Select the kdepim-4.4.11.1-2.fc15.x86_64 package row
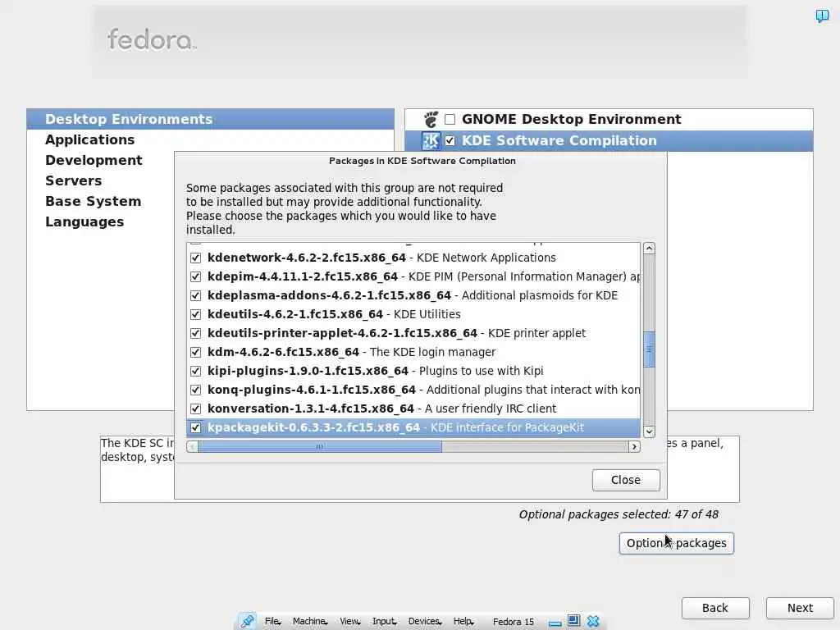The width and height of the screenshot is (840, 630). [x=413, y=276]
